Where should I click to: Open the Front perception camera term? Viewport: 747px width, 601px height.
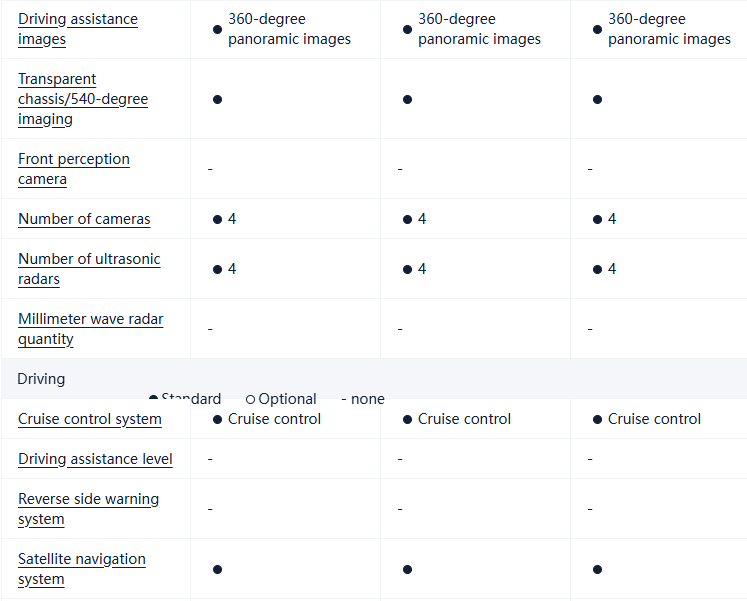pos(74,169)
